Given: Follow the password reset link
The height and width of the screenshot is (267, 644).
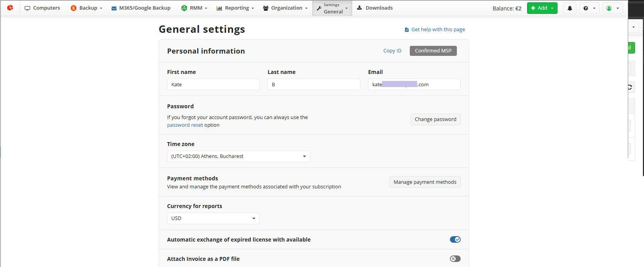Looking at the screenshot, I should (x=185, y=125).
